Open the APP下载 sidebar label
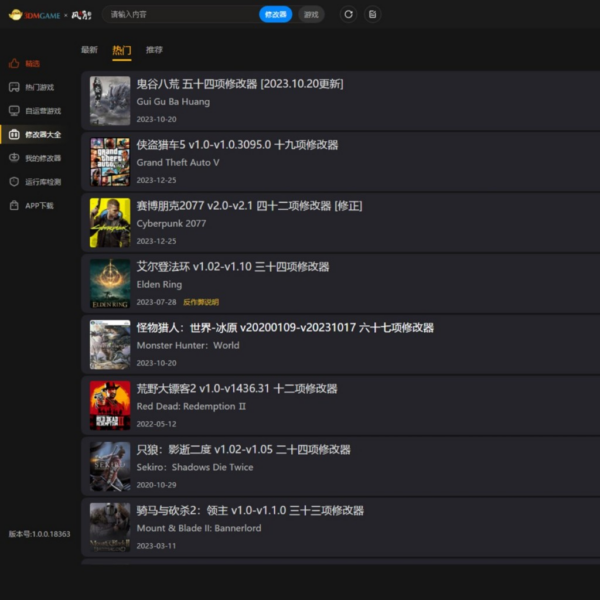Viewport: 600px width, 600px height. click(x=39, y=206)
